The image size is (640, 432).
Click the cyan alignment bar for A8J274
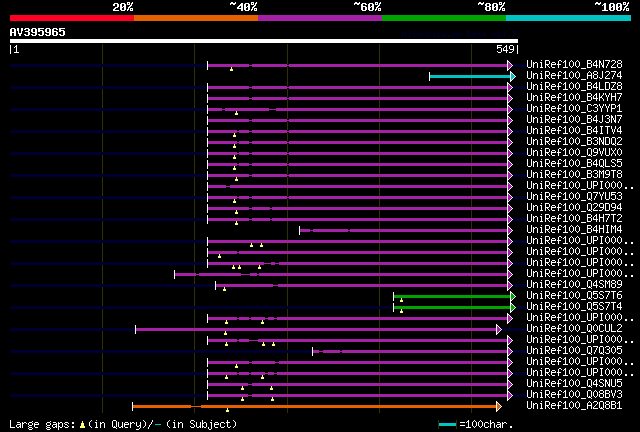[x=470, y=76]
